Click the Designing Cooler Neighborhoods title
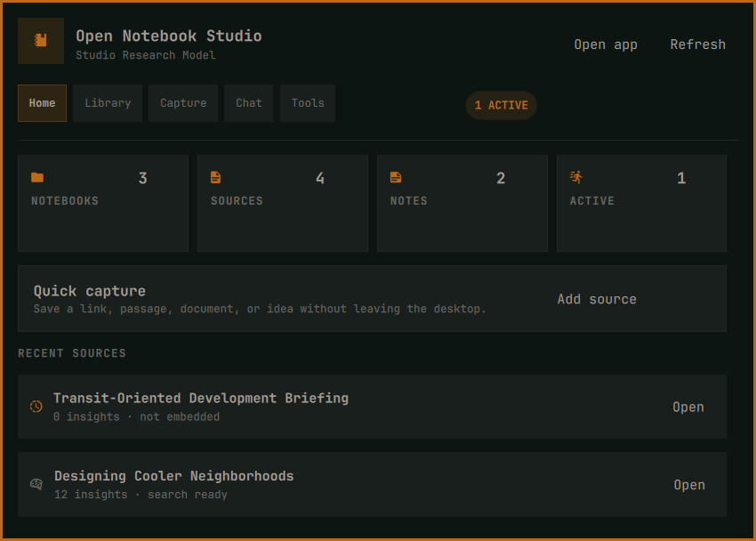 [173, 476]
